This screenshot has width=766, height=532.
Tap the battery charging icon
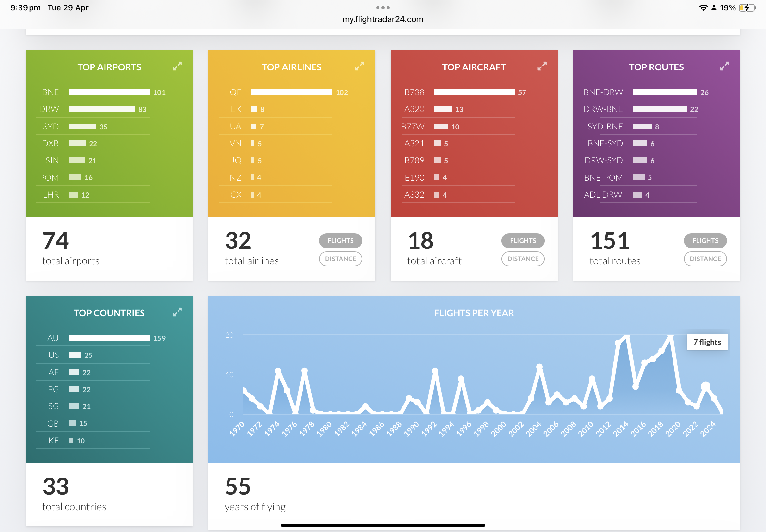[747, 8]
